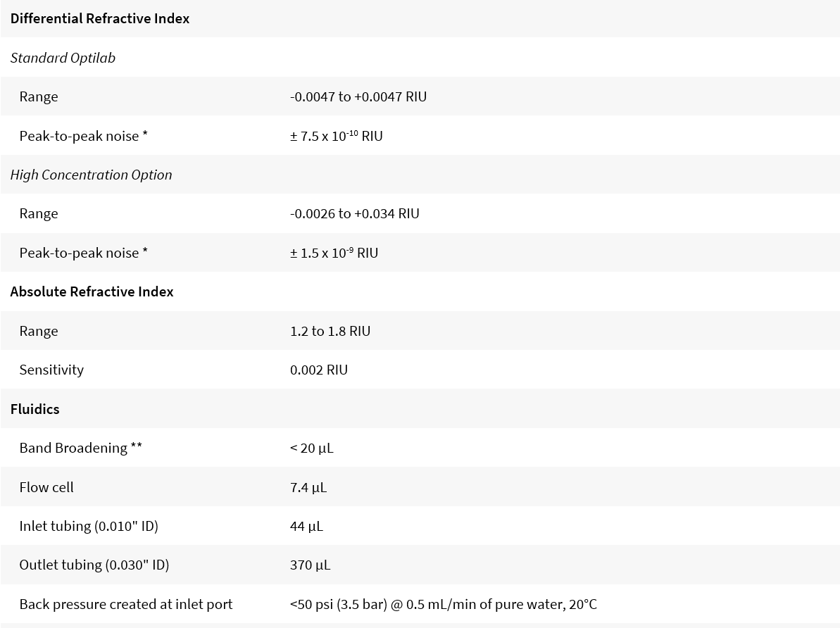
Task: Select the 1.2 to 1.8 RIU range value
Action: (x=330, y=331)
